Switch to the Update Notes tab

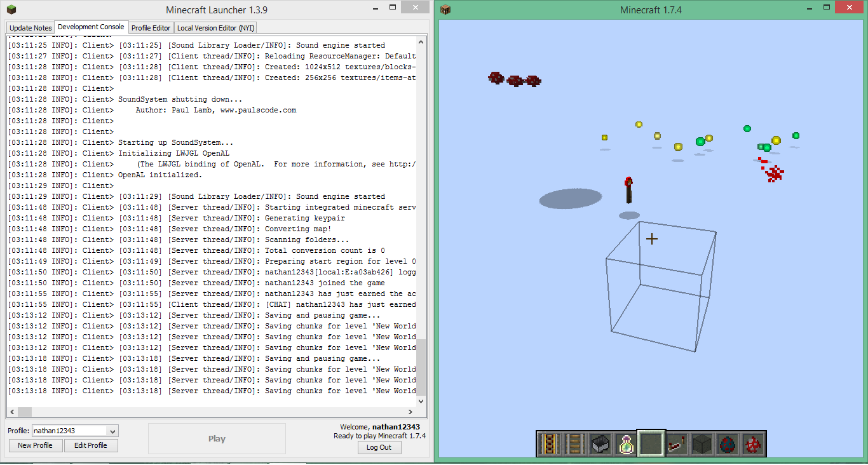(x=31, y=28)
